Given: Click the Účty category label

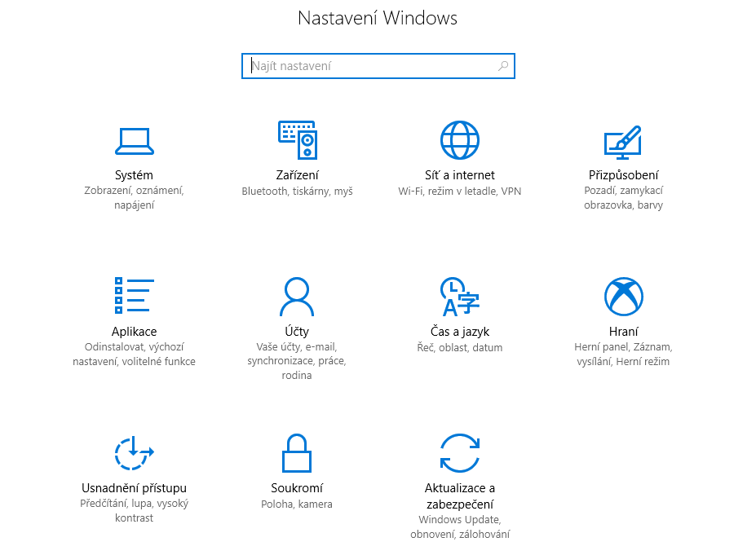Looking at the screenshot, I should pyautogui.click(x=297, y=332).
